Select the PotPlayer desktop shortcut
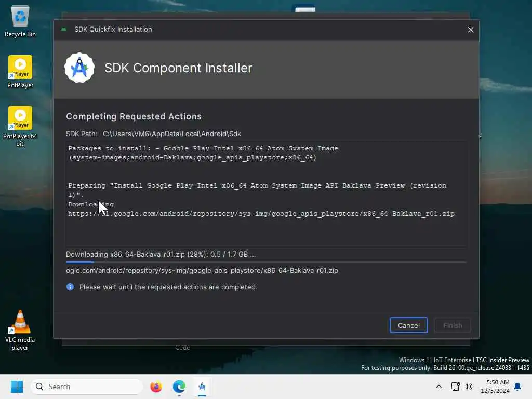 [x=20, y=72]
